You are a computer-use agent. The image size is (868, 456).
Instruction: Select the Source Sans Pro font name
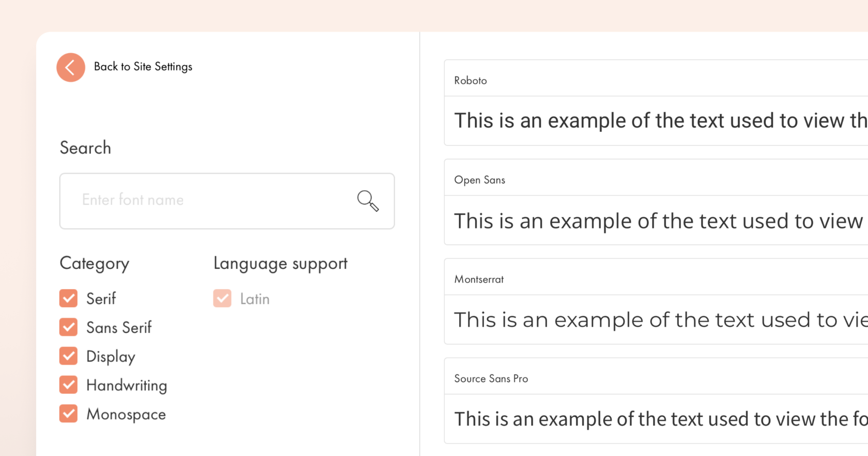(x=491, y=378)
